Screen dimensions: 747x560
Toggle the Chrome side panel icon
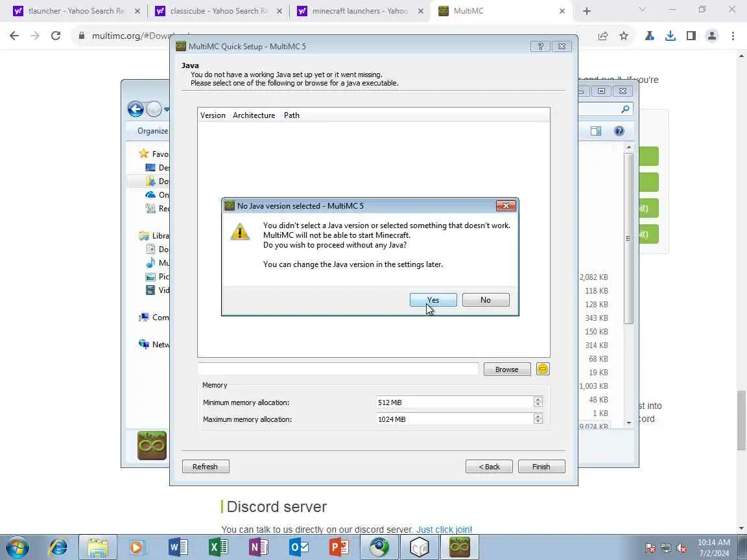691,36
